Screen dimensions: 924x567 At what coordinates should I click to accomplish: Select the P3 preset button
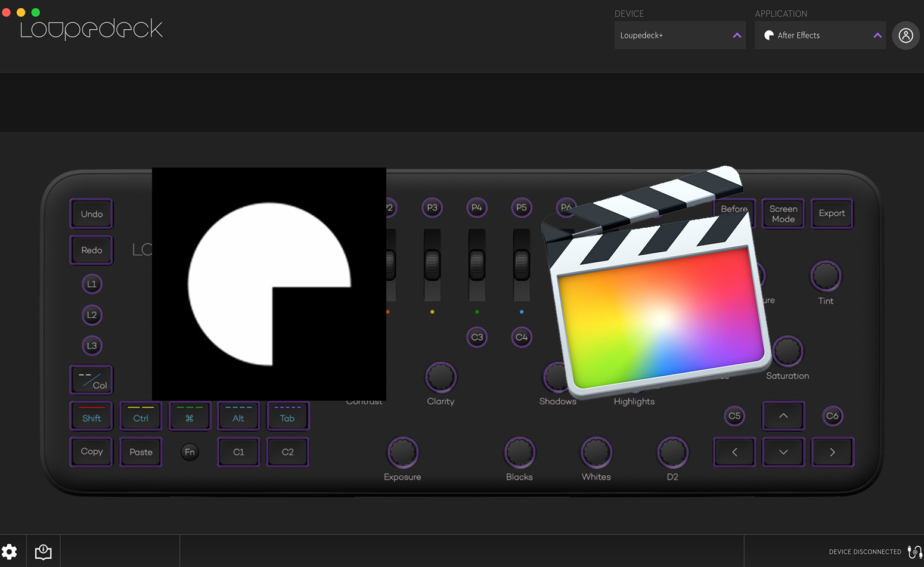pyautogui.click(x=432, y=207)
